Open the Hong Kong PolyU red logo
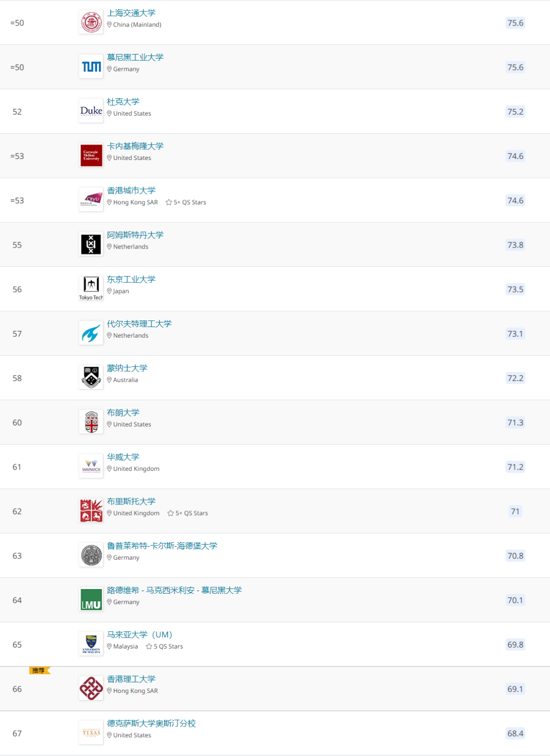Viewport: 550px width, 756px height. pos(91,688)
